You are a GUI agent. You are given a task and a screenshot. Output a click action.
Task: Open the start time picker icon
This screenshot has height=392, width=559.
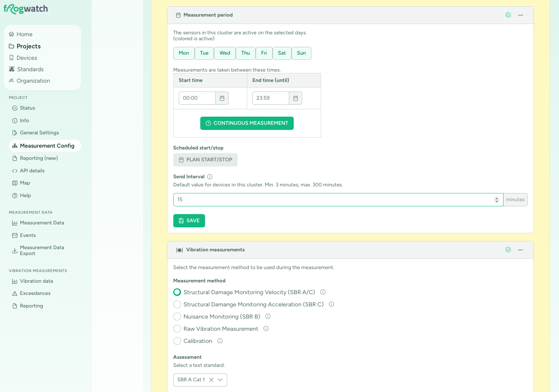[x=222, y=98]
